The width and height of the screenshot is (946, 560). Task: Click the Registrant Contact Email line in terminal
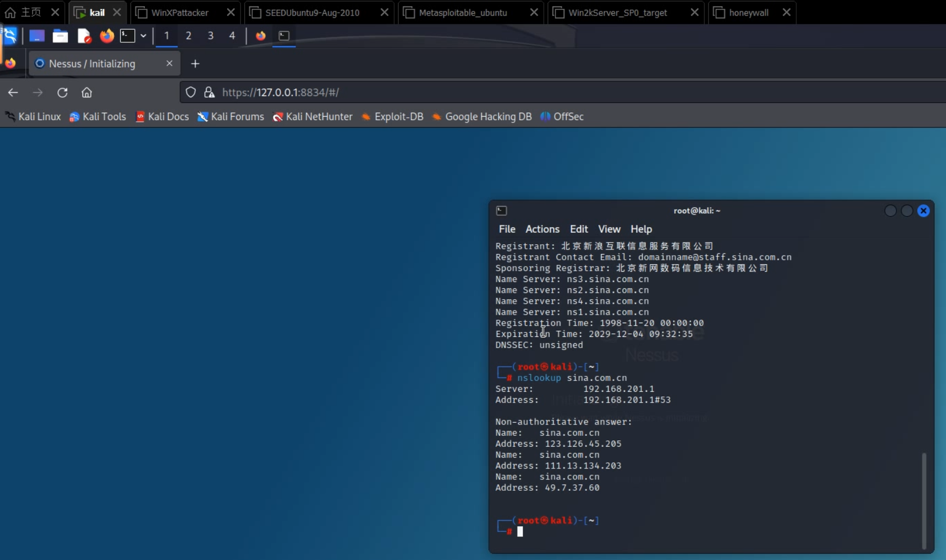(x=643, y=257)
